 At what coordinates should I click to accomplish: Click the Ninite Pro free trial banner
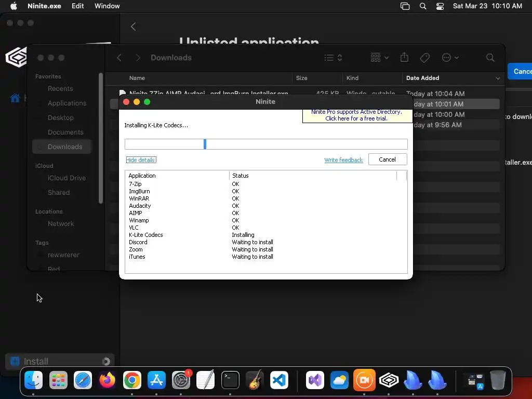[356, 115]
